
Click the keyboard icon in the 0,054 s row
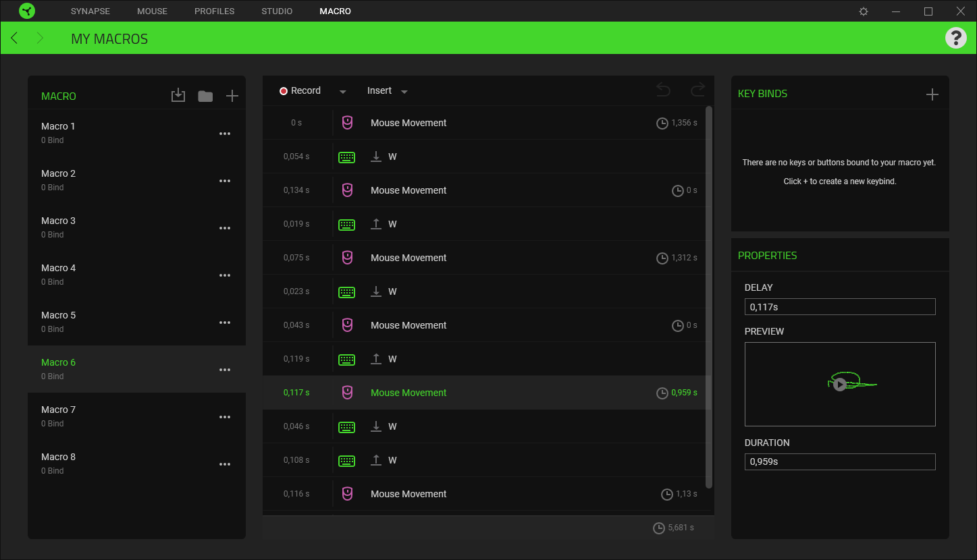pyautogui.click(x=346, y=157)
